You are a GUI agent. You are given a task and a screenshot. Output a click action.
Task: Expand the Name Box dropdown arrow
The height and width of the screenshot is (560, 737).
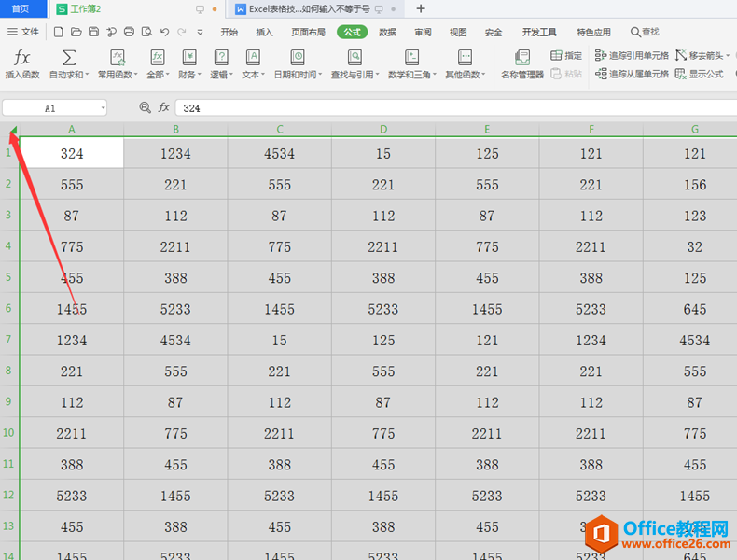click(103, 108)
